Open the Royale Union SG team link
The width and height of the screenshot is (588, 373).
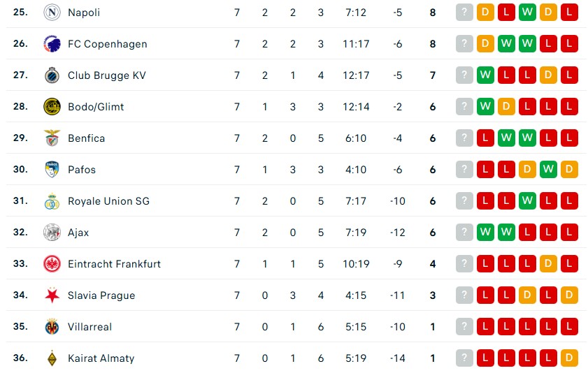point(108,201)
